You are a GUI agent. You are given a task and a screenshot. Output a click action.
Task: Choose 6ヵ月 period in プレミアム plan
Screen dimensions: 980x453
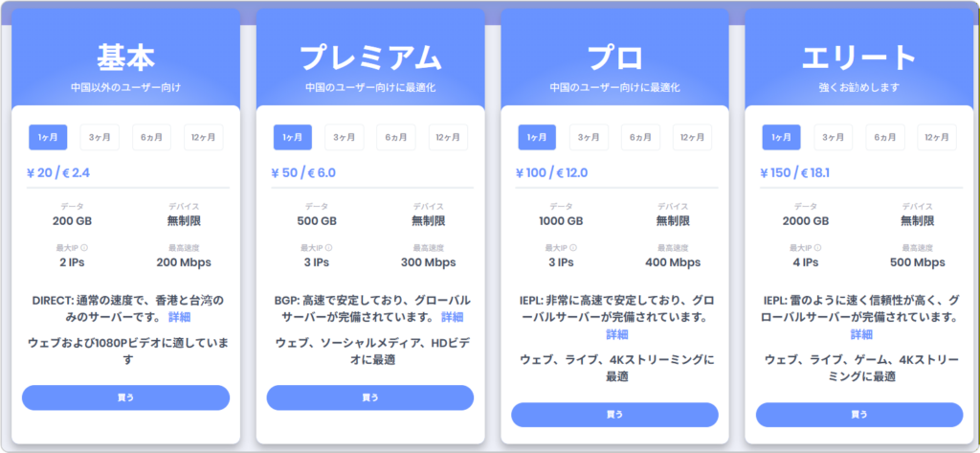tap(395, 137)
